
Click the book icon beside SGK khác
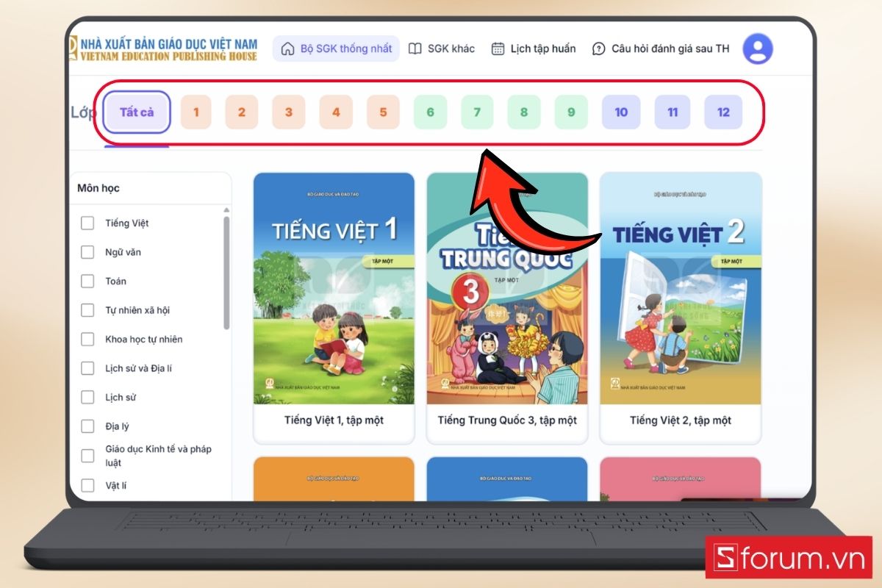pos(415,49)
